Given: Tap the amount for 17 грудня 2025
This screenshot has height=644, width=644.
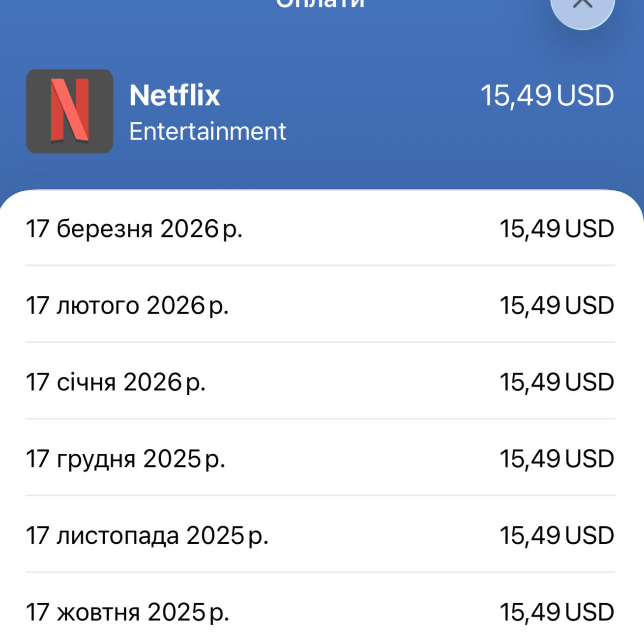Looking at the screenshot, I should [556, 459].
